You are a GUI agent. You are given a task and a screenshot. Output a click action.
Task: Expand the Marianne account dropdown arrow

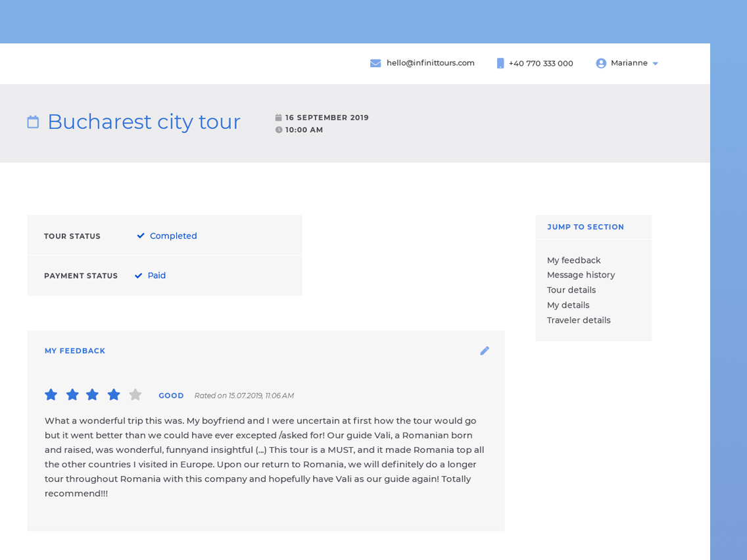[655, 64]
